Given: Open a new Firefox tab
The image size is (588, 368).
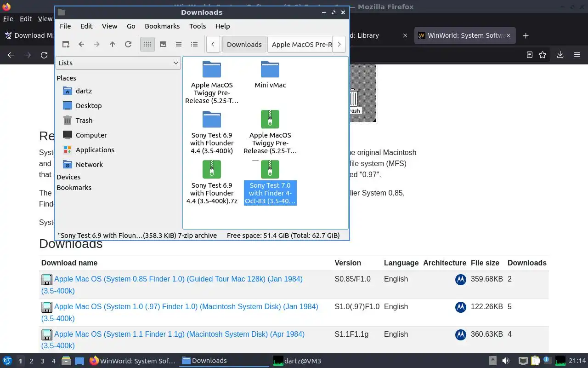Looking at the screenshot, I should [x=526, y=35].
